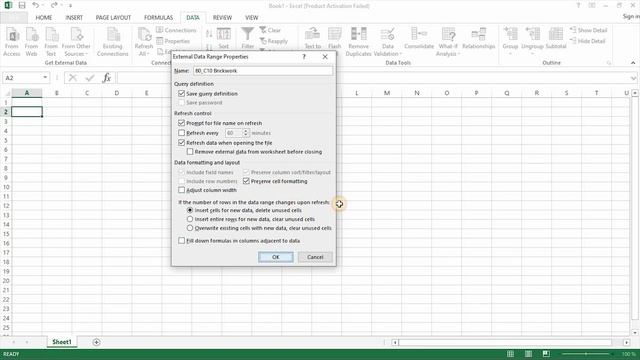This screenshot has width=640, height=360.
Task: Add a new sheet with plus icon
Action: tap(96, 342)
